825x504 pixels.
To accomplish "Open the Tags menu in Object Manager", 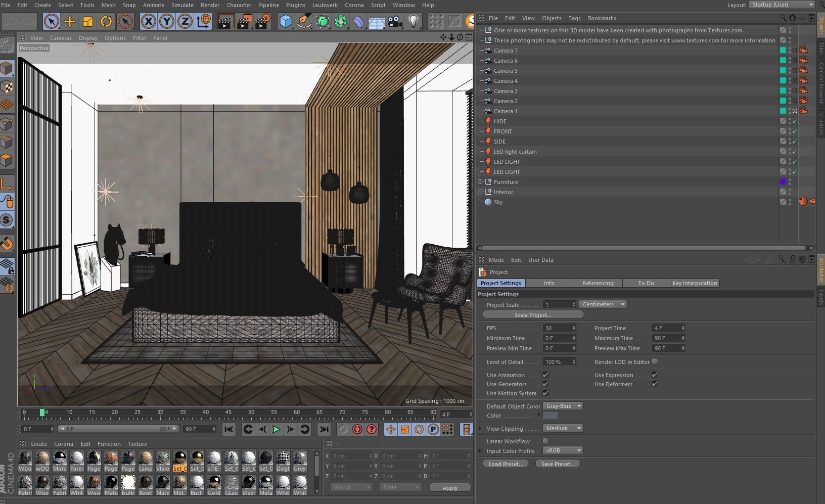I will pos(574,18).
